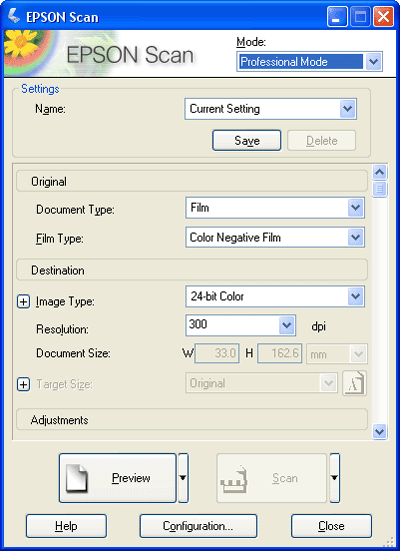400x551 pixels.
Task: Open the Film Type dropdown list
Action: coord(275,238)
